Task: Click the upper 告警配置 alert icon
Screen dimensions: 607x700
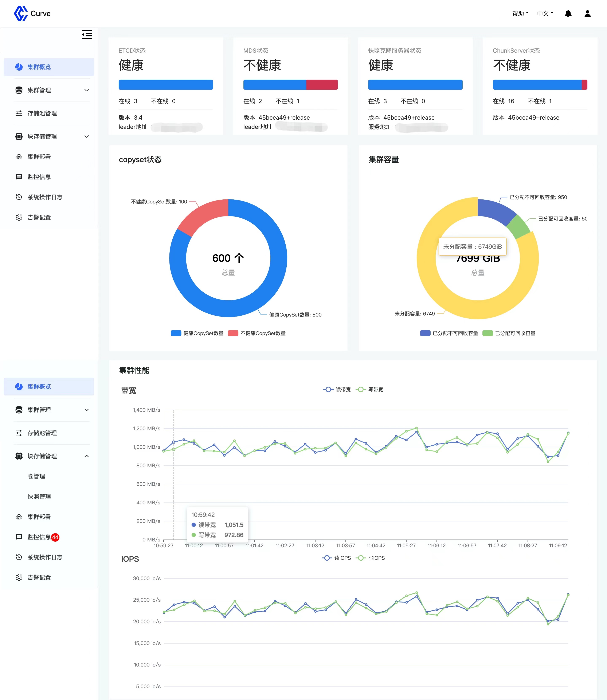Action: [19, 217]
